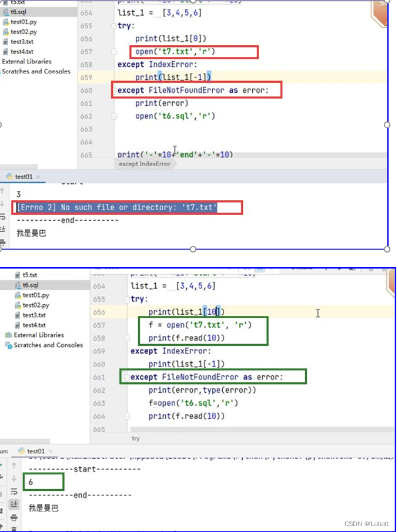Open test01.py in the upper screenshot's project tree
Viewport: 398px width, 532px height.
point(24,22)
